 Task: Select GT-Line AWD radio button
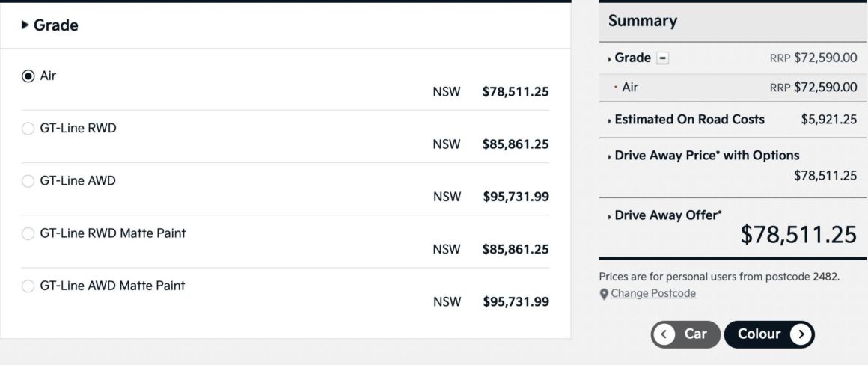pos(28,182)
